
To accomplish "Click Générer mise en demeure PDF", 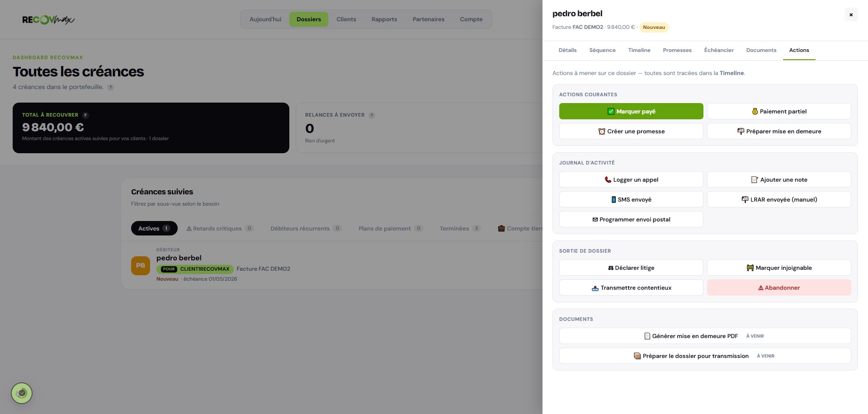I will click(x=705, y=336).
